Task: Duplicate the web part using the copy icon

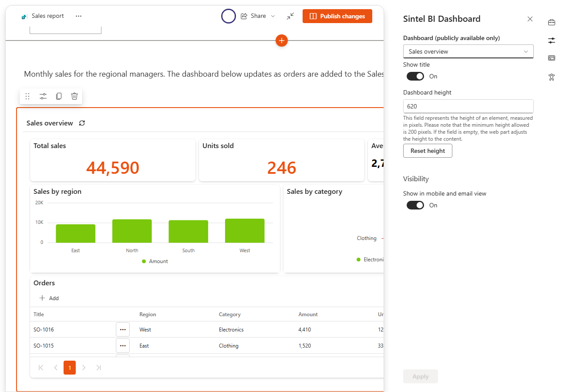Action: click(x=59, y=96)
